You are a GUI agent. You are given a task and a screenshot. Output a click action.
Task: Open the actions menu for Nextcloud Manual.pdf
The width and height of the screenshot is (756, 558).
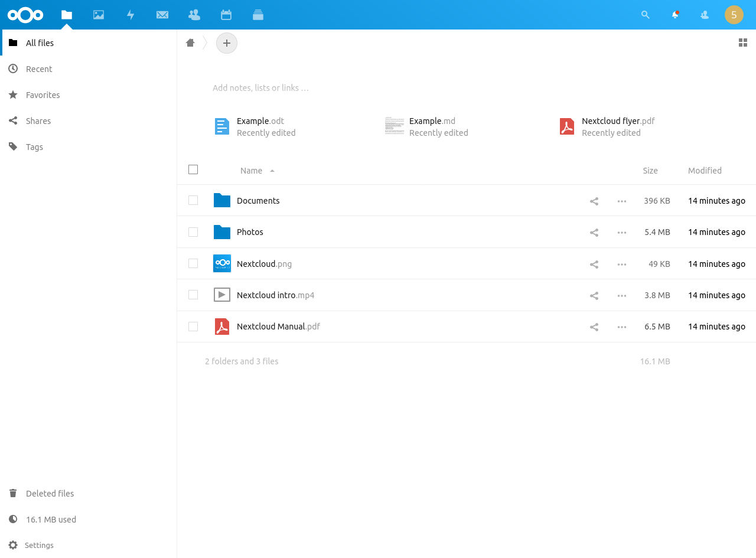(622, 327)
